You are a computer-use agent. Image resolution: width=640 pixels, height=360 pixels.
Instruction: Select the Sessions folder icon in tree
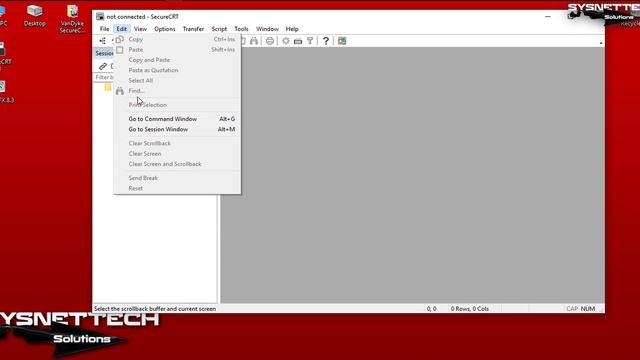(x=108, y=87)
